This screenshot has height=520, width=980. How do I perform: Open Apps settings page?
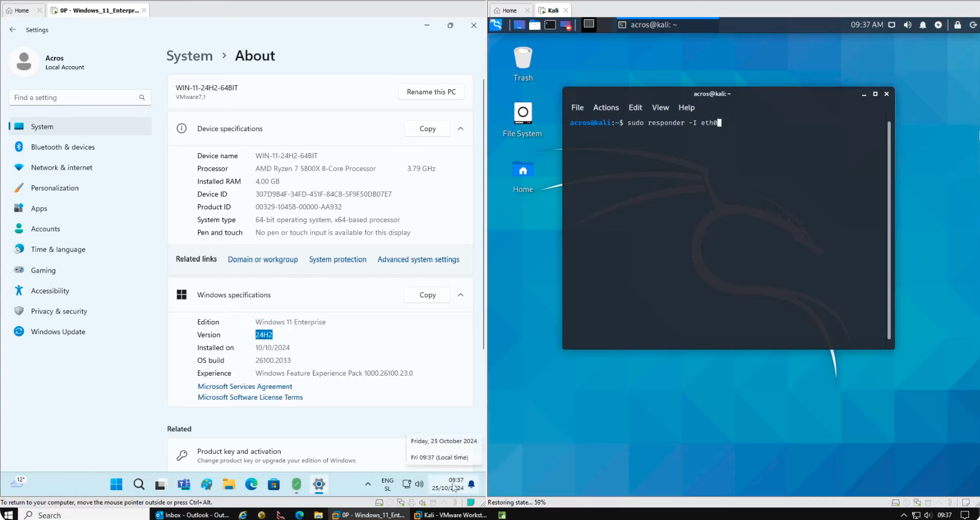[80, 208]
